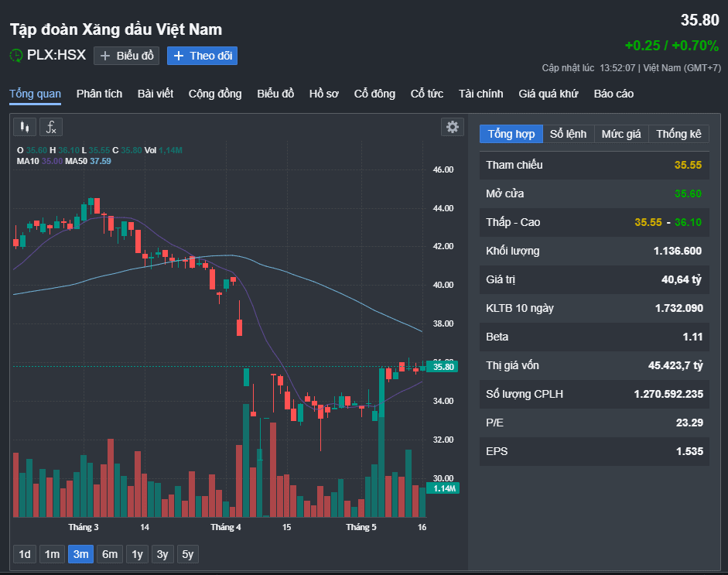The height and width of the screenshot is (575, 728).
Task: Click the Theo dõi follow button
Action: (x=203, y=56)
